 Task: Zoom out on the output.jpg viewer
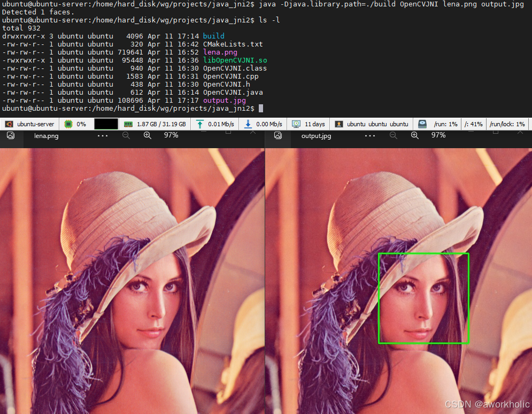point(393,135)
